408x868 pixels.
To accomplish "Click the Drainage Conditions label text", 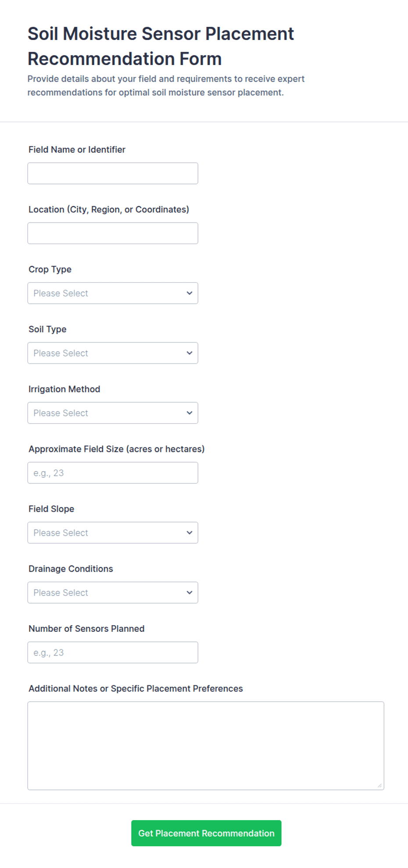I will pyautogui.click(x=71, y=569).
